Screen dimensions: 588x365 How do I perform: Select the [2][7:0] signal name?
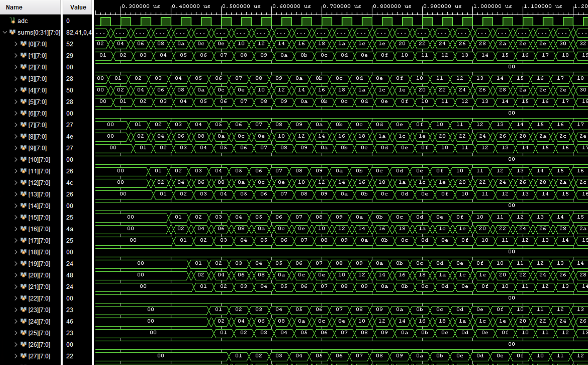[x=37, y=67]
